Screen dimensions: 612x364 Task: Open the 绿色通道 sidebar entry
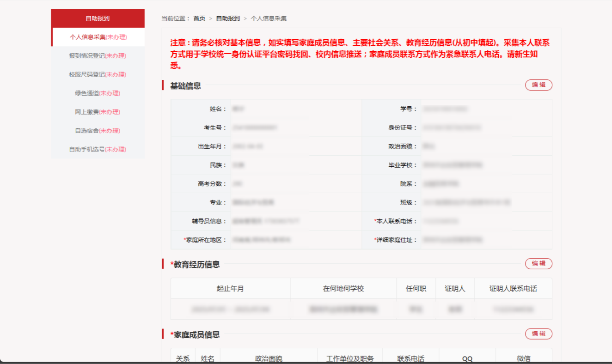click(x=98, y=93)
